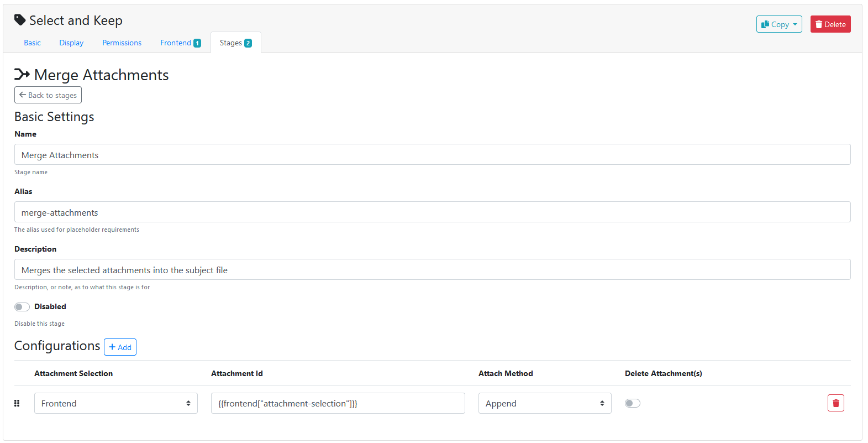Click the plus icon in Add button
Viewport: 868px width, 443px height.
112,347
